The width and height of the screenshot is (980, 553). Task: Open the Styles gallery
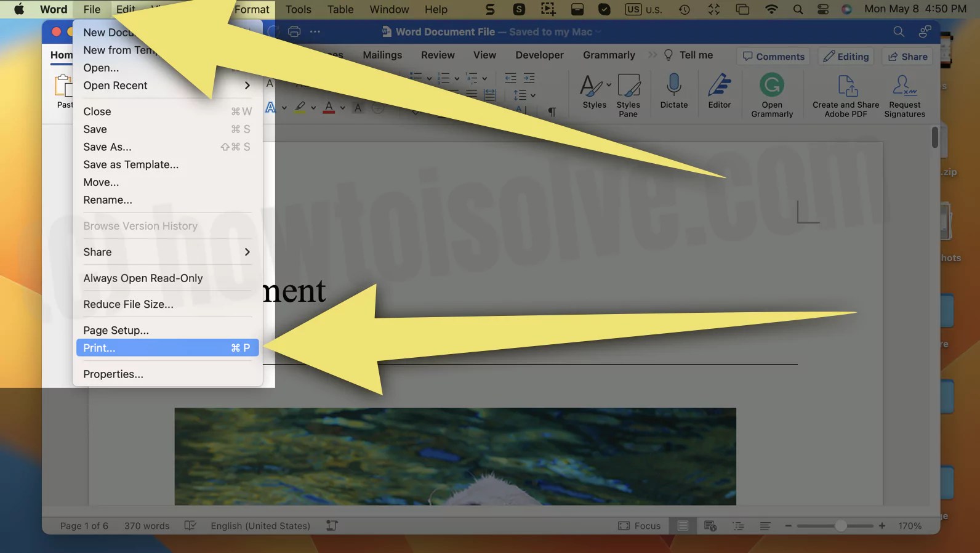tap(594, 91)
